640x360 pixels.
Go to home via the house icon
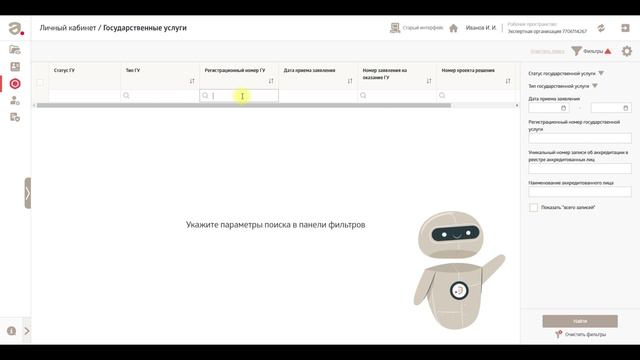coord(453,28)
